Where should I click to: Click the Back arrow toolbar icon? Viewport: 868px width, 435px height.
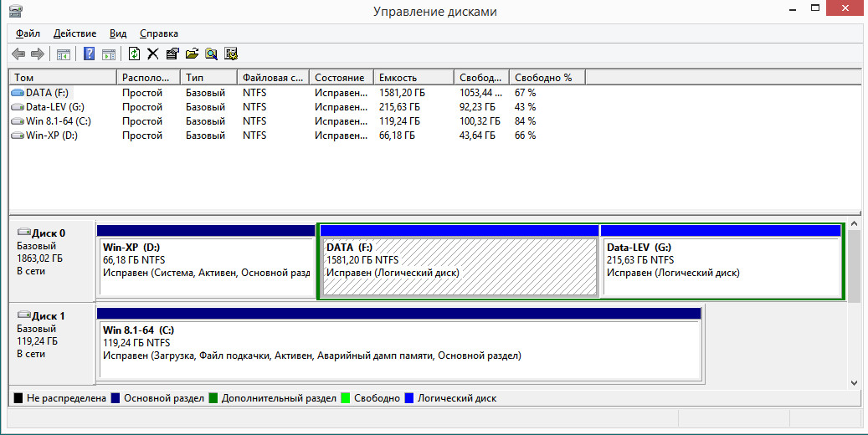click(x=18, y=54)
